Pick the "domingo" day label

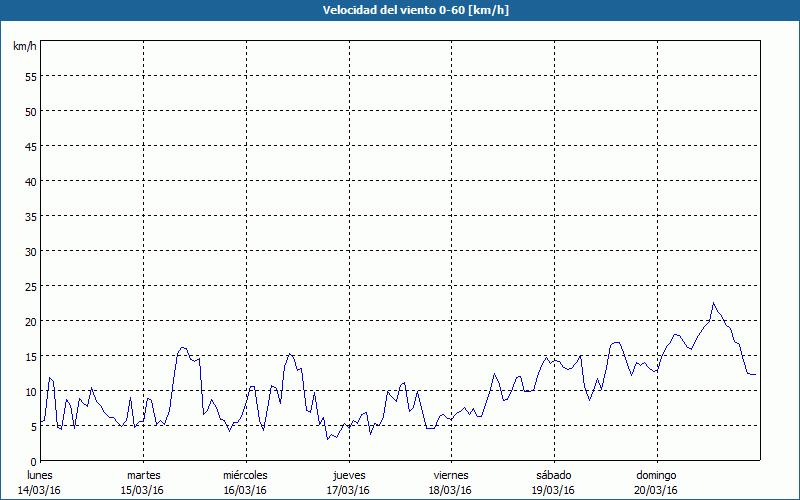pyautogui.click(x=656, y=475)
